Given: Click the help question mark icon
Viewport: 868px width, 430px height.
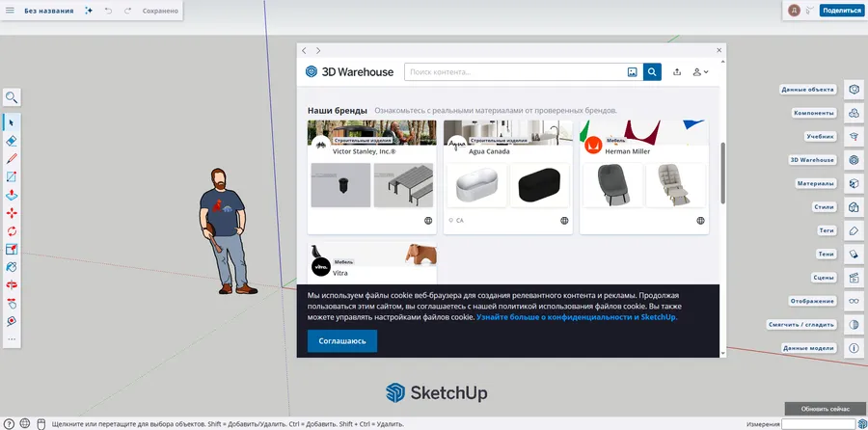Looking at the screenshot, I should [10, 424].
